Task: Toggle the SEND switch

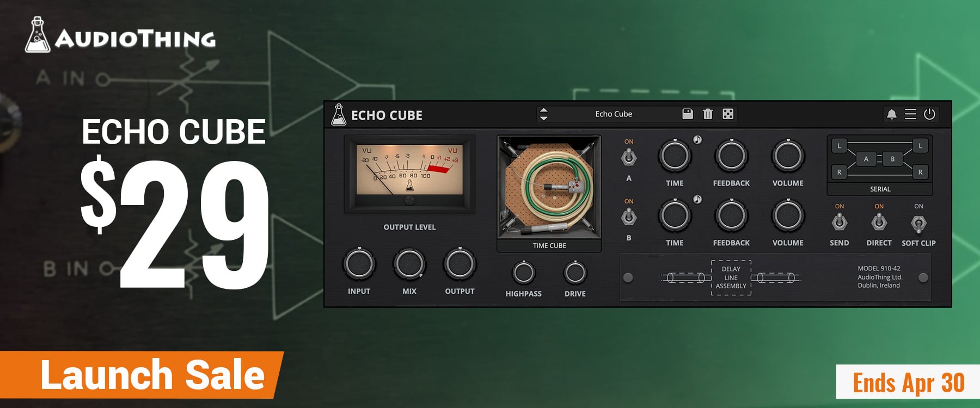Action: [839, 222]
